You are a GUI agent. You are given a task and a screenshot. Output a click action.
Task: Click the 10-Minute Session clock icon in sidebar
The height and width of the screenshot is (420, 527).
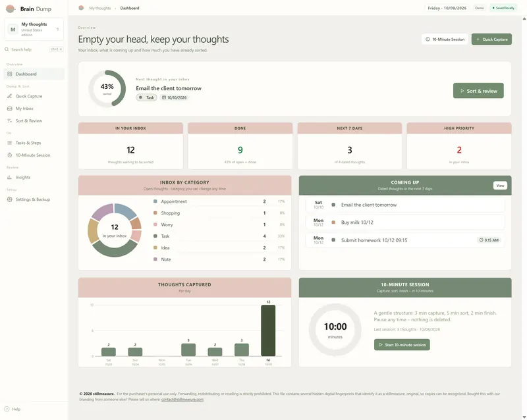click(9, 155)
